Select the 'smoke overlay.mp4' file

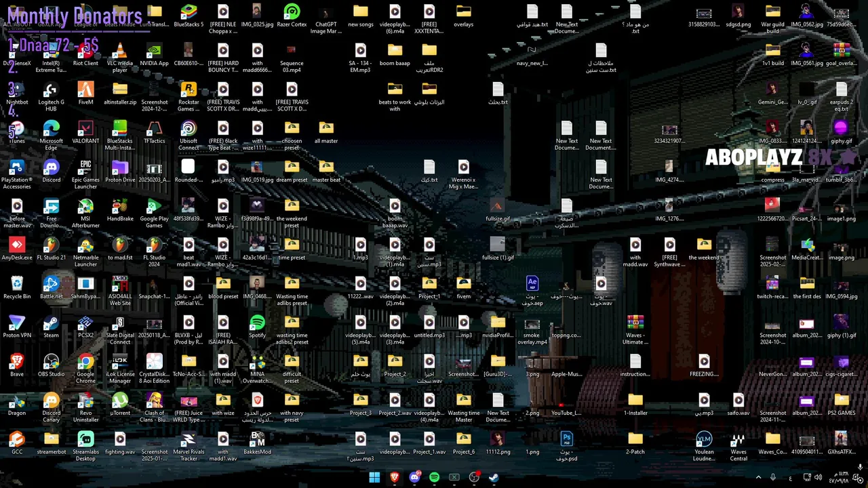point(532,331)
